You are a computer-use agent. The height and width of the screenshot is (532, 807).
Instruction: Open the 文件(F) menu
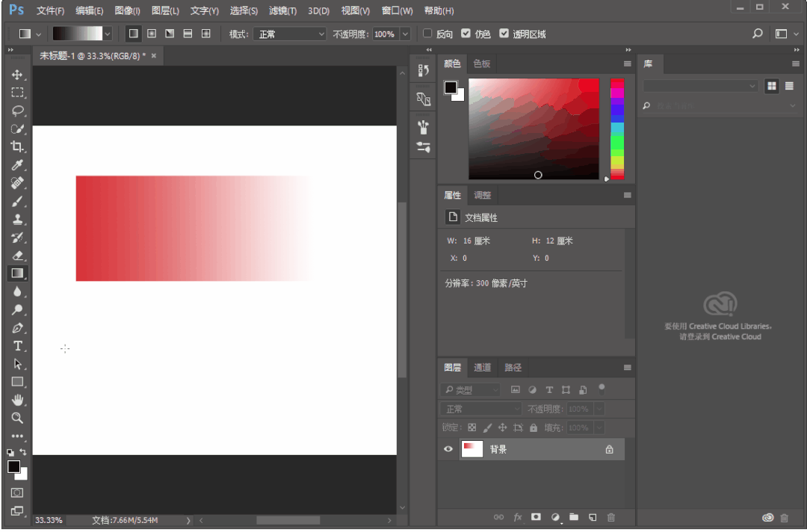(51, 10)
